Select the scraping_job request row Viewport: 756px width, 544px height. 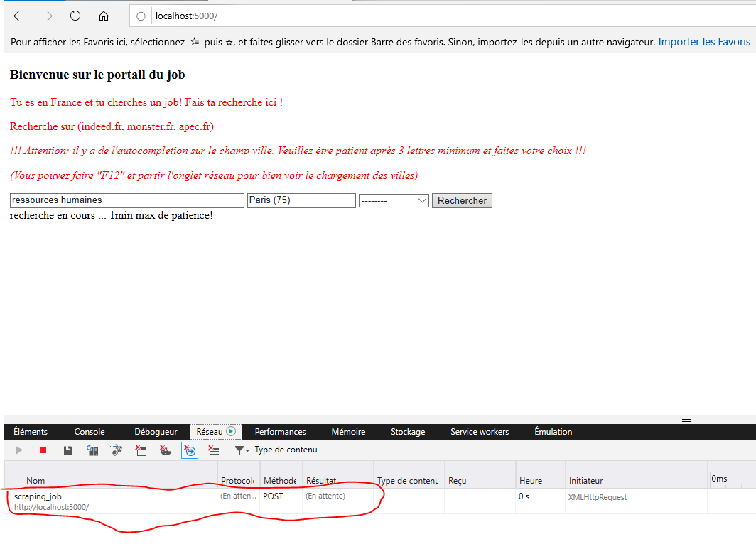(380, 501)
